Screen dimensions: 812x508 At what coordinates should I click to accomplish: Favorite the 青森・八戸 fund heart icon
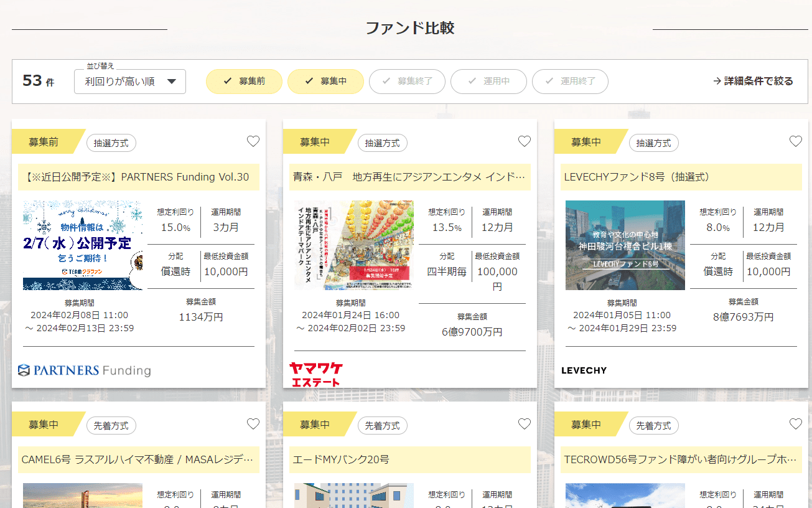click(525, 141)
